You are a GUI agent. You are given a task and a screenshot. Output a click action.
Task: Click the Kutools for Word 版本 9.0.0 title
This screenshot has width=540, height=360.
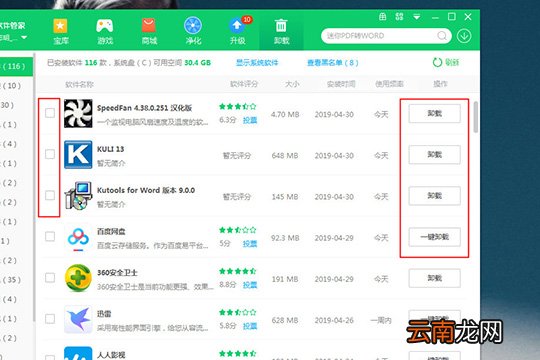click(x=146, y=190)
